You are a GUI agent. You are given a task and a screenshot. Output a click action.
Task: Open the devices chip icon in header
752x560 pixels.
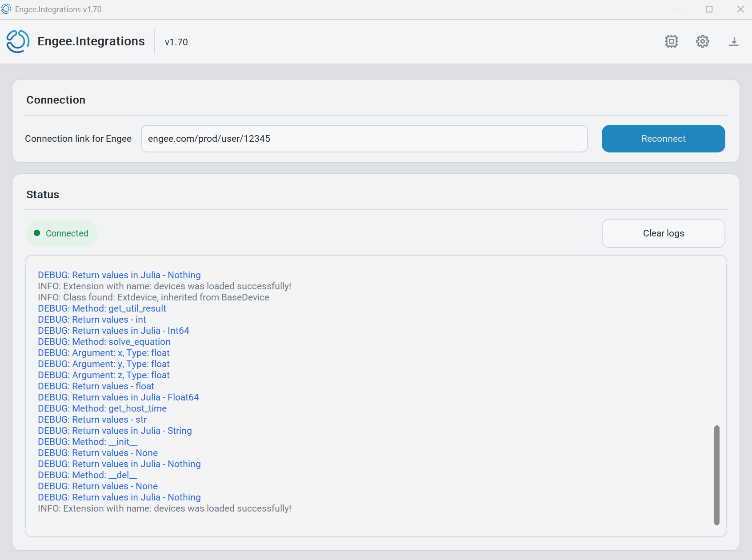click(671, 41)
